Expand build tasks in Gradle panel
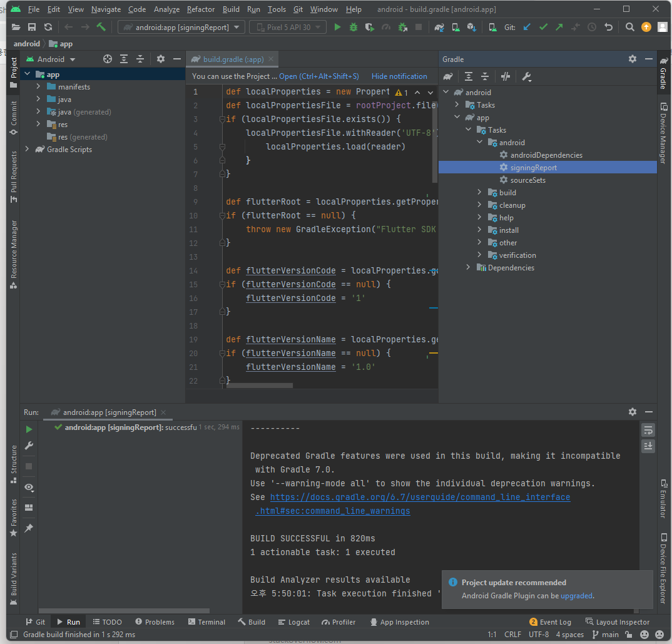The width and height of the screenshot is (672, 644). click(479, 193)
